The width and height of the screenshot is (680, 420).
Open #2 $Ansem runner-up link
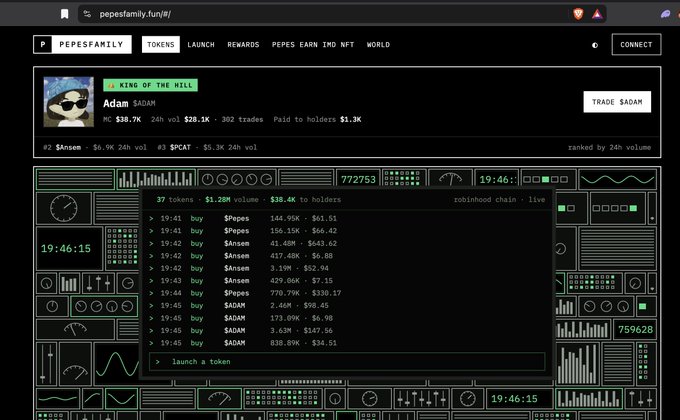click(x=95, y=148)
